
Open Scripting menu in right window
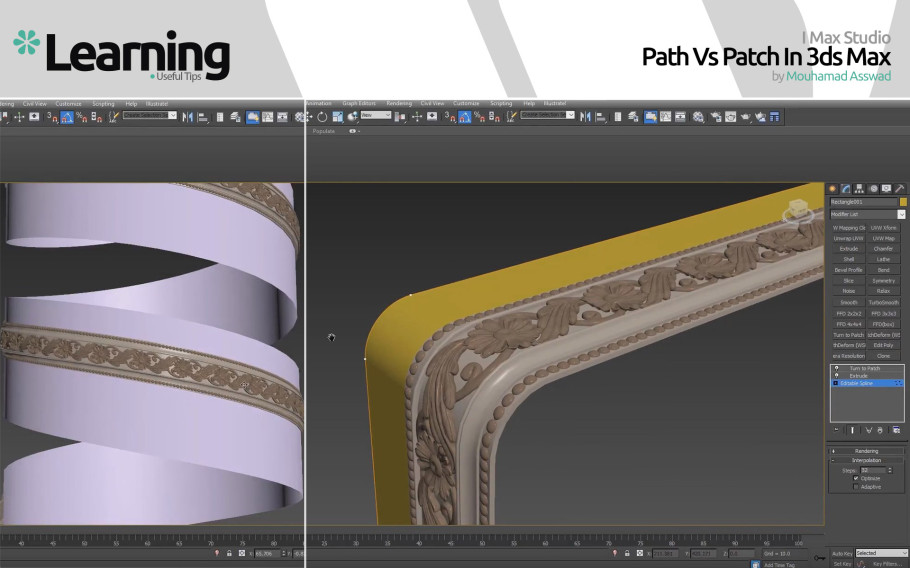(x=501, y=103)
